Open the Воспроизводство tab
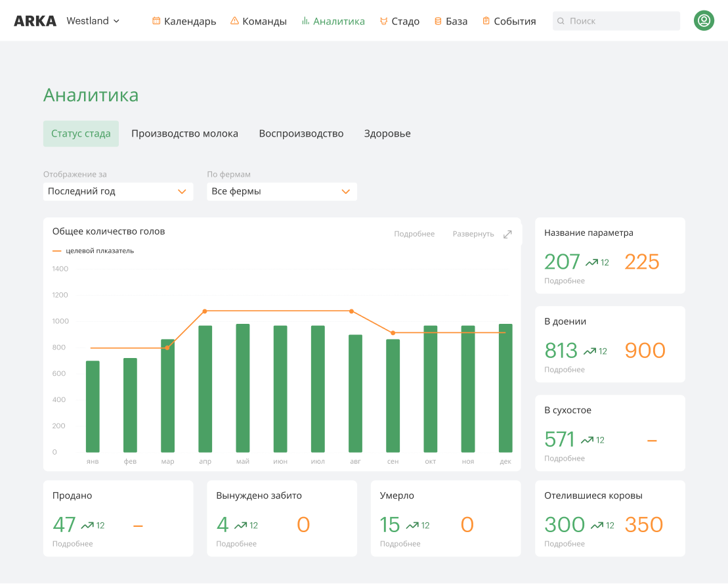This screenshot has width=728, height=584. tap(301, 134)
